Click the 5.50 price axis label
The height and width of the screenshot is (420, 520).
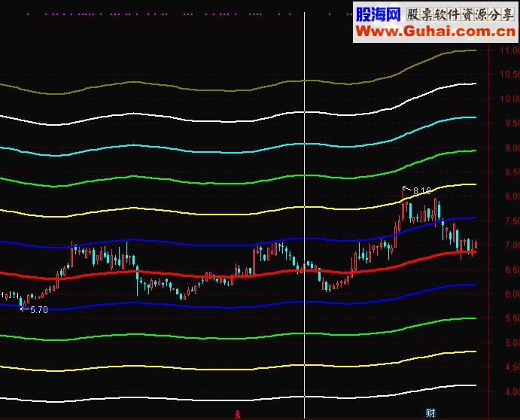(x=512, y=318)
